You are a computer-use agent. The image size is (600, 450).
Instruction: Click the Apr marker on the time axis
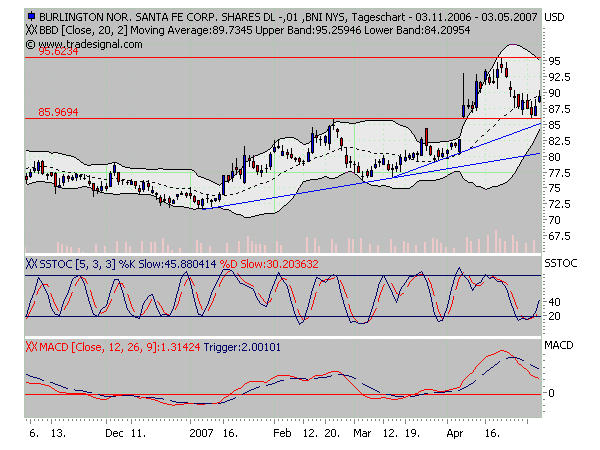tap(453, 436)
